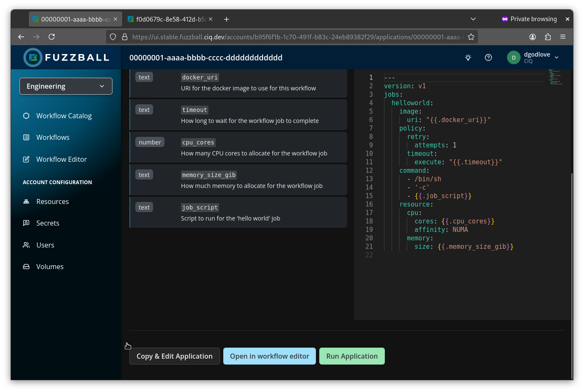Click Copy & Edit Application
Screen dimensions: 584x392
point(174,356)
